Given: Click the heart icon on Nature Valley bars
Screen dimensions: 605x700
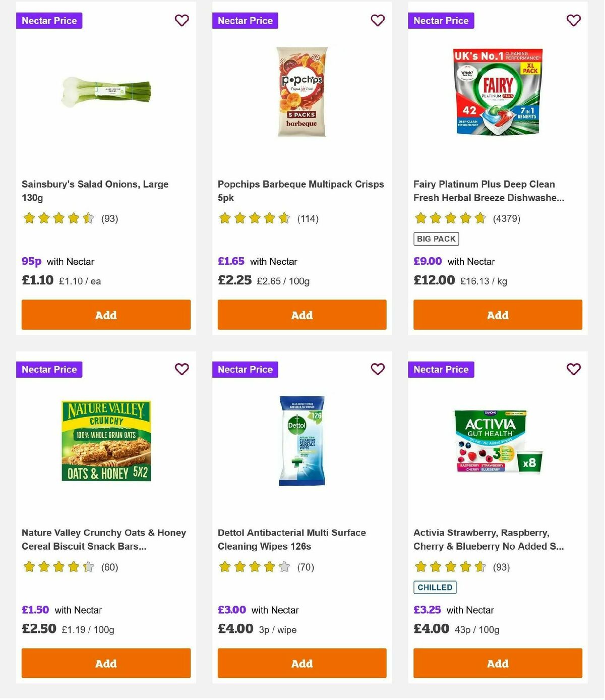Looking at the screenshot, I should tap(181, 369).
